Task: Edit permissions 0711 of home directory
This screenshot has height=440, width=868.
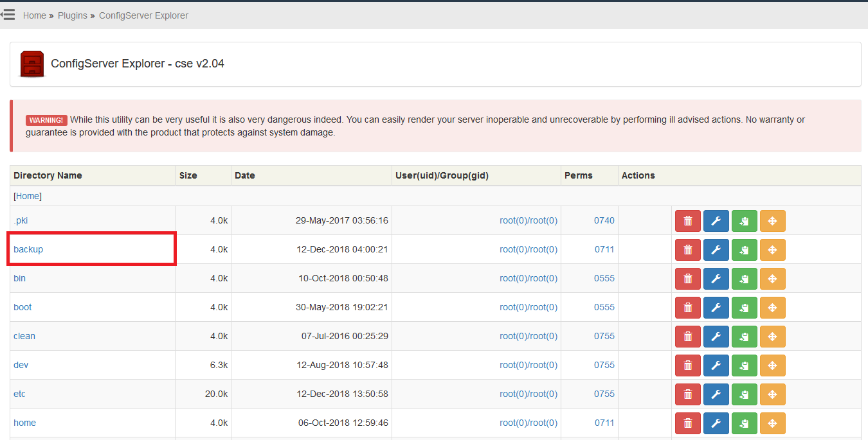Action: coord(604,423)
